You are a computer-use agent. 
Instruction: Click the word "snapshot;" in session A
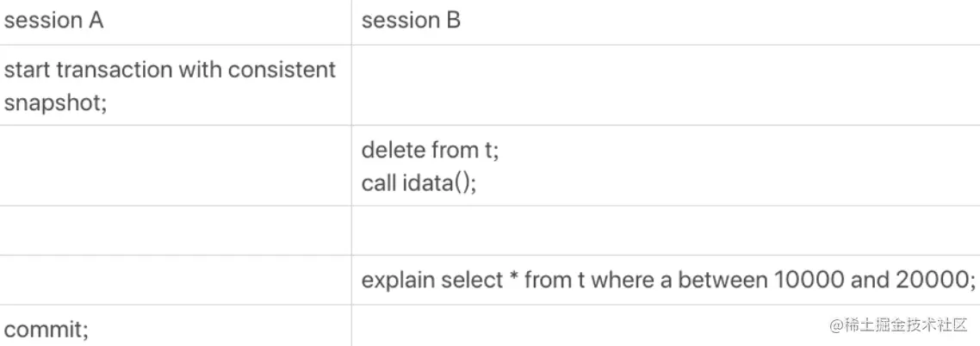[x=56, y=102]
